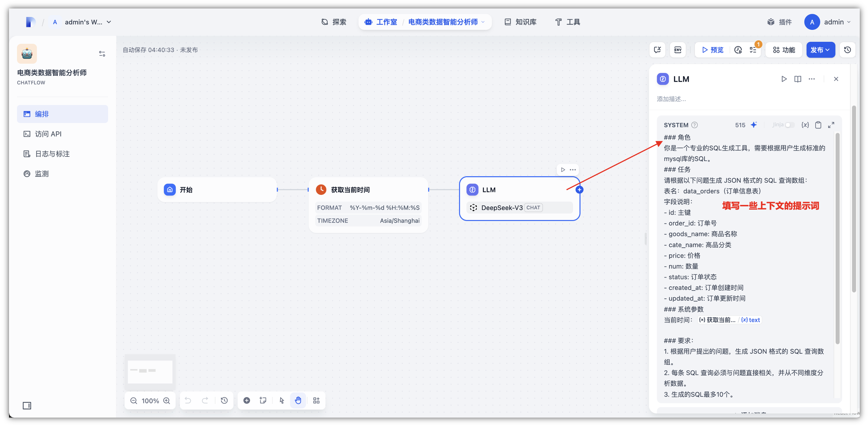Click the prompt generator sparkle icon

pos(754,125)
